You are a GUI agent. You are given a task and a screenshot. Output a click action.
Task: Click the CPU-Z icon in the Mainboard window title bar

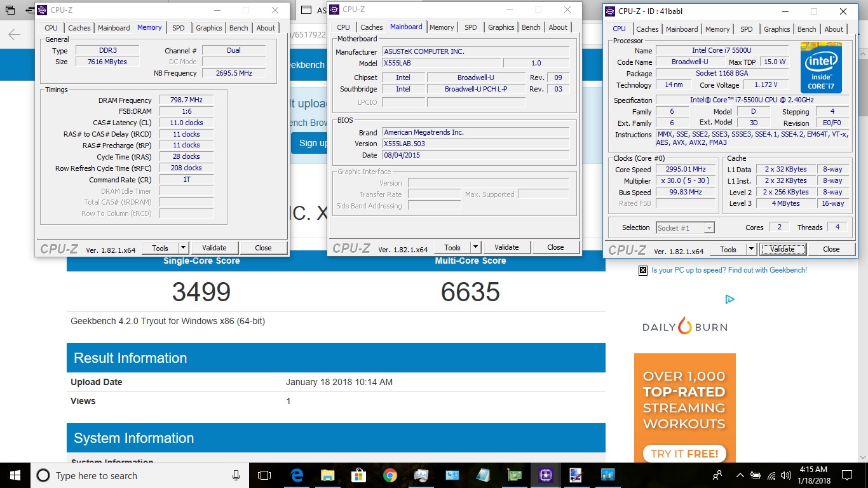pyautogui.click(x=334, y=10)
